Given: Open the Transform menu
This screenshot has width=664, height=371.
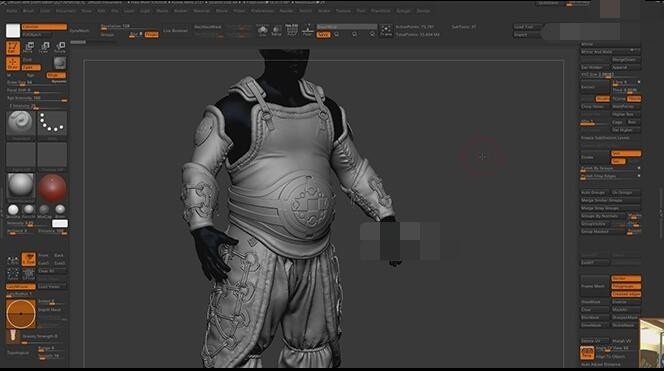Looking at the screenshot, I should pyautogui.click(x=381, y=11).
